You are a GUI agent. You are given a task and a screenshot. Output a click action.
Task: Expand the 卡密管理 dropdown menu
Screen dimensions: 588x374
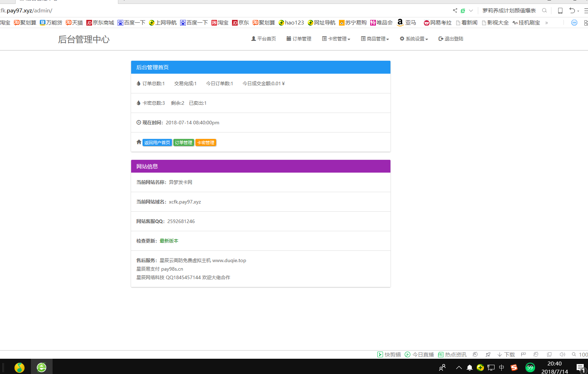(335, 39)
